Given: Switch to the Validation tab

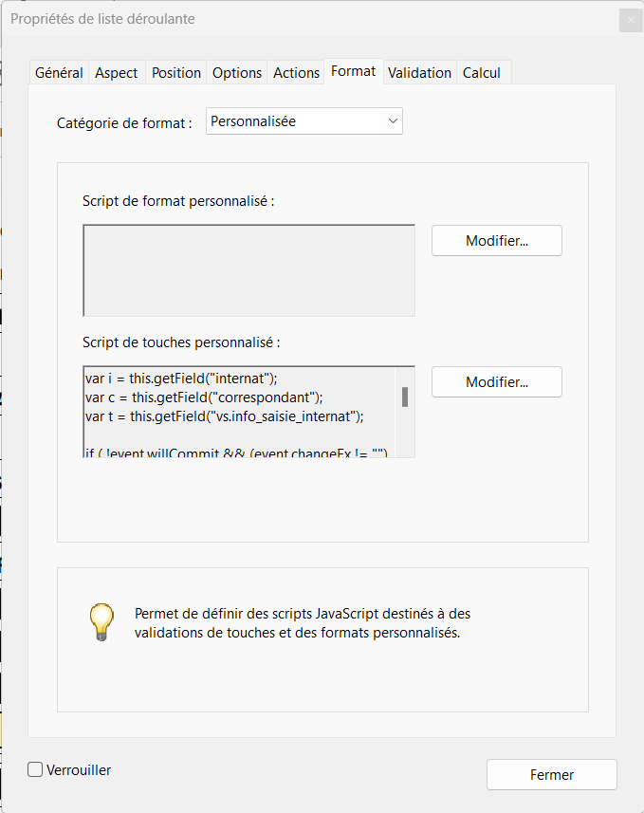Looking at the screenshot, I should (x=420, y=73).
